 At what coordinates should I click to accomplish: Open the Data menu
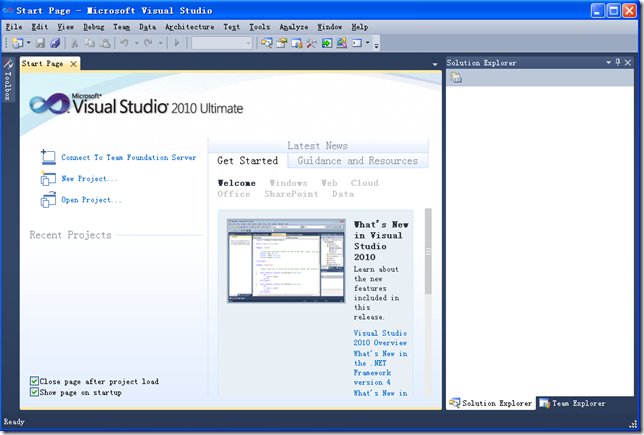coord(147,27)
